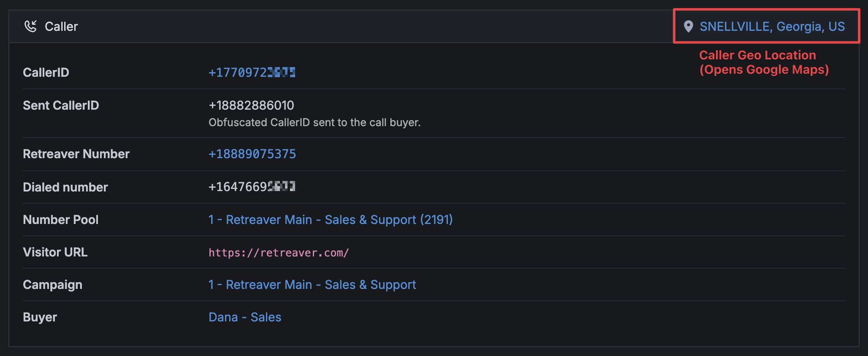This screenshot has width=868, height=356.
Task: Click the Dialed number value
Action: click(252, 187)
